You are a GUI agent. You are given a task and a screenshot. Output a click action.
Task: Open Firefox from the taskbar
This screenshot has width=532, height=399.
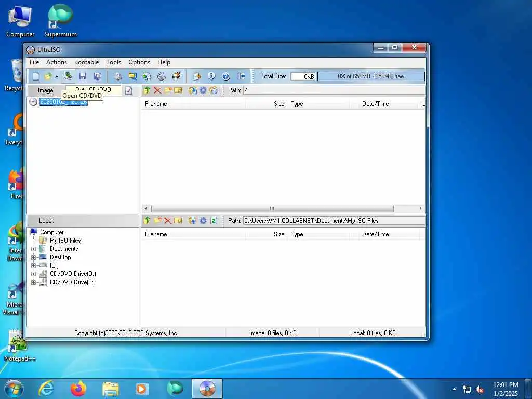coord(78,389)
